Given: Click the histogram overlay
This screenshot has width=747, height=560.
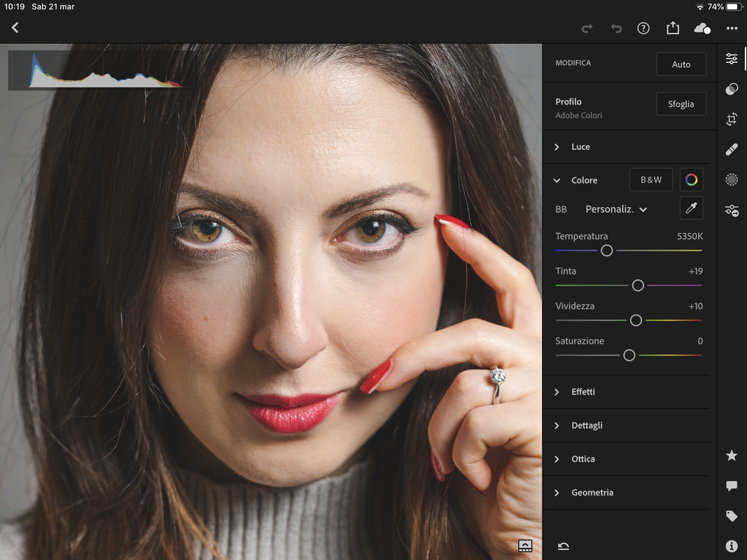Looking at the screenshot, I should pos(101,71).
